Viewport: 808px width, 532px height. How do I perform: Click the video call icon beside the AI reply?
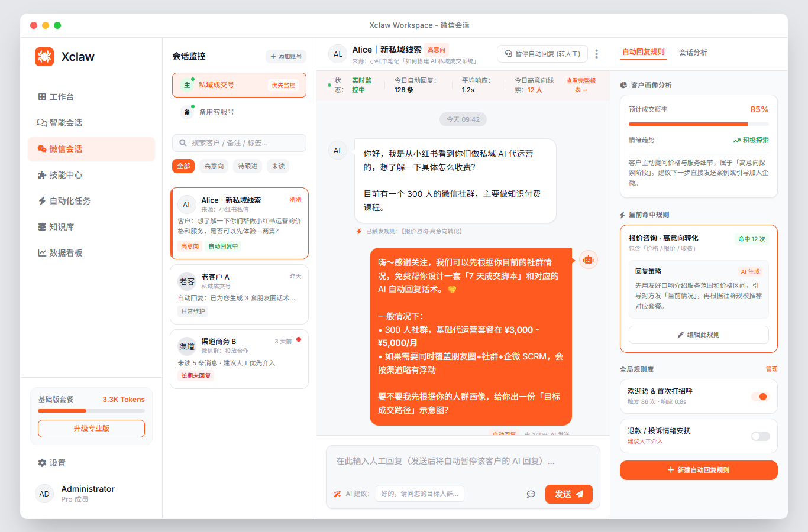click(589, 259)
